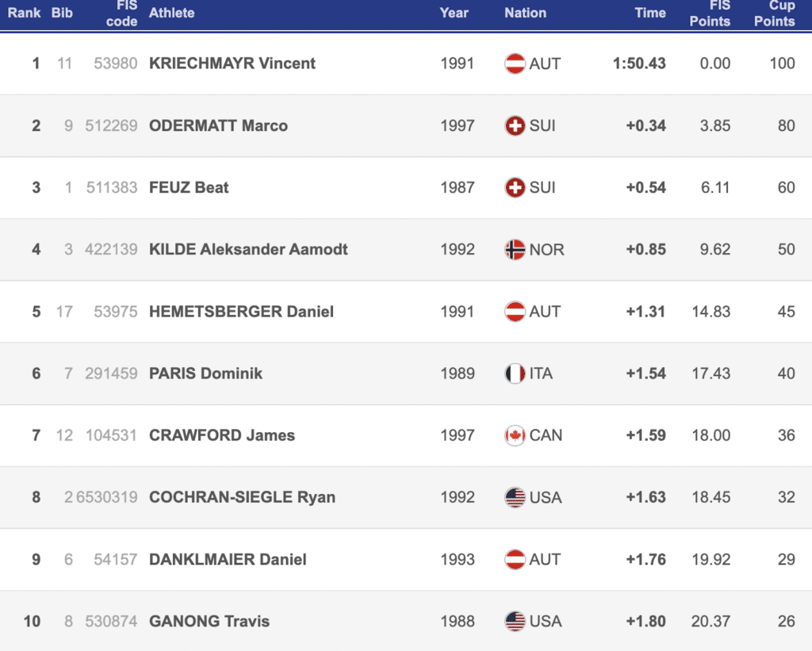
Task: Click the Canada flag beside Crawford
Action: [515, 435]
